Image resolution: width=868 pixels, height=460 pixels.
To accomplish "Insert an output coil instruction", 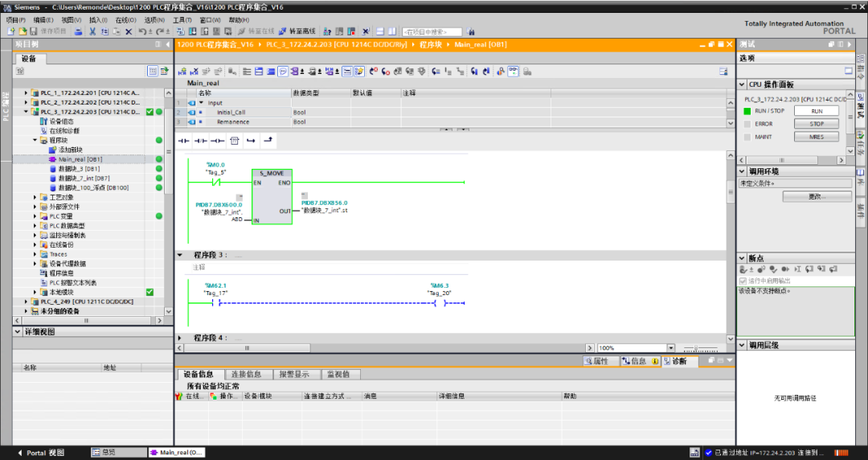I will coord(217,141).
